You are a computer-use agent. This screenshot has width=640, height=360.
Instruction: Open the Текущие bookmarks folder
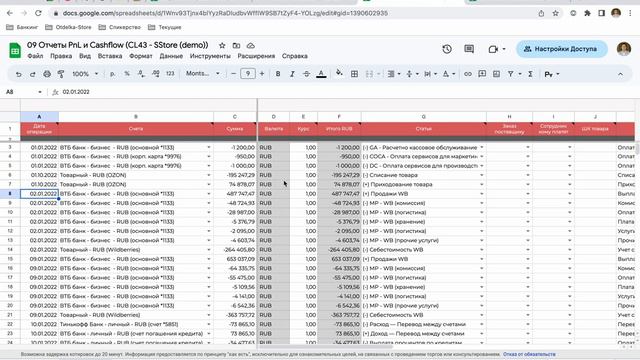pyautogui.click(x=165, y=27)
